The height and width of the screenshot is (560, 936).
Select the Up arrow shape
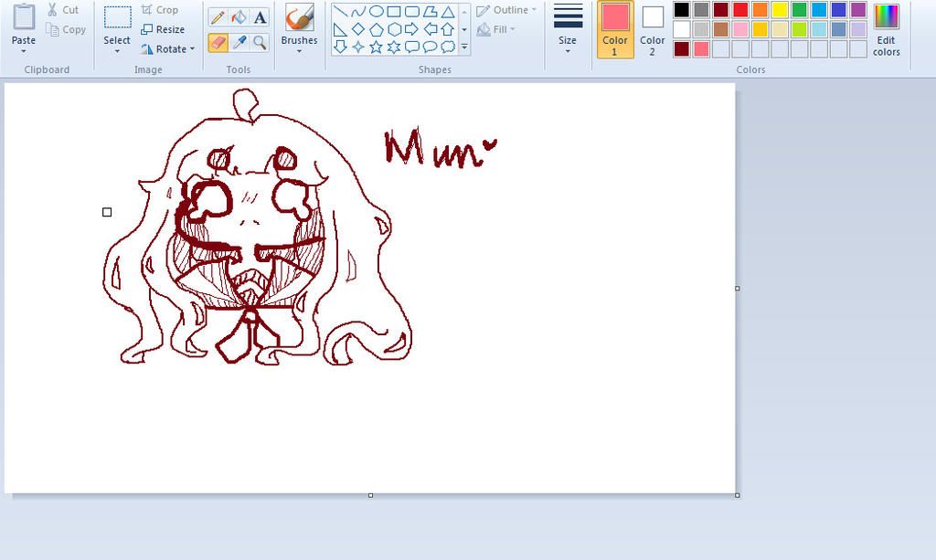click(x=448, y=29)
